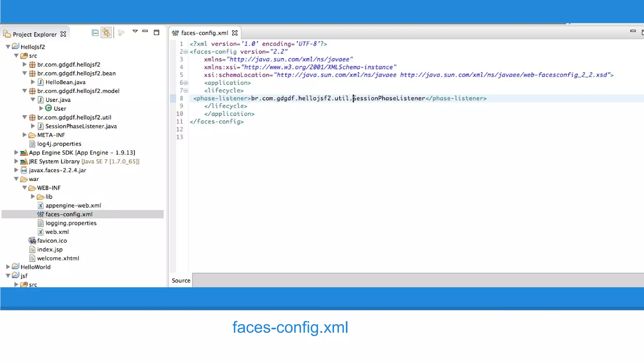Expand the lib folder
Image resolution: width=644 pixels, height=362 pixels.
[33, 196]
